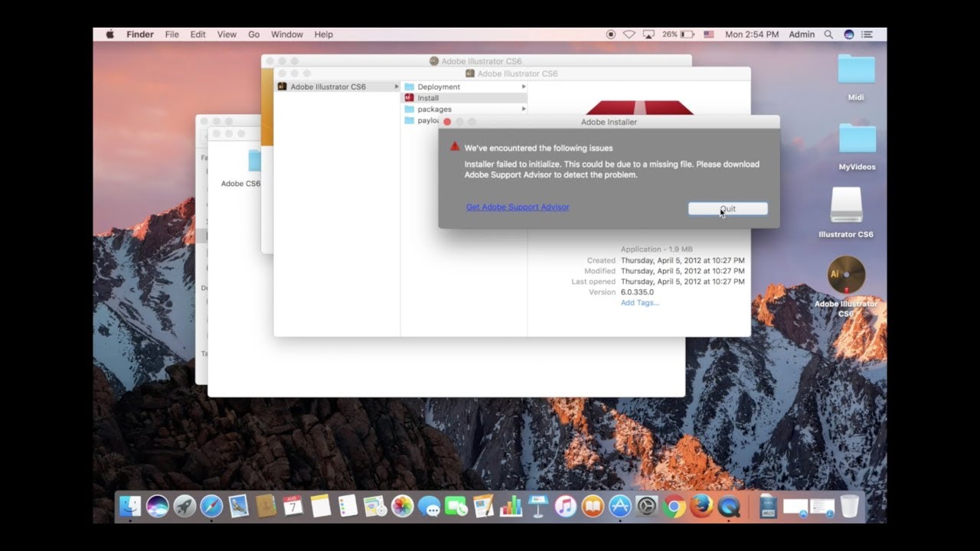980x551 pixels.
Task: Click the Wi-Fi status icon
Action: pyautogui.click(x=629, y=34)
